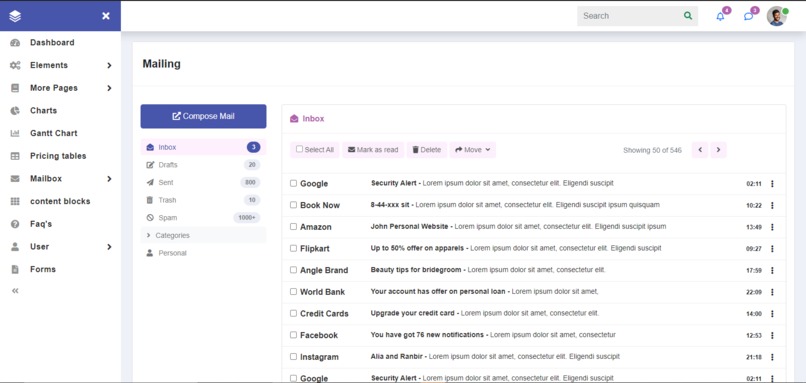Open the Forms menu item
806x383 pixels.
click(x=43, y=269)
